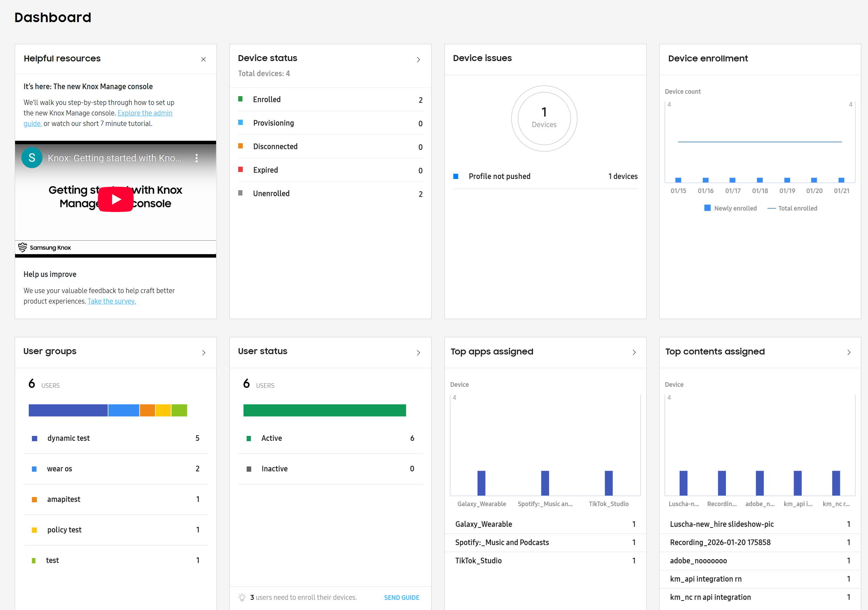868x610 pixels.
Task: Select the Profile not pushed row
Action: tap(545, 176)
